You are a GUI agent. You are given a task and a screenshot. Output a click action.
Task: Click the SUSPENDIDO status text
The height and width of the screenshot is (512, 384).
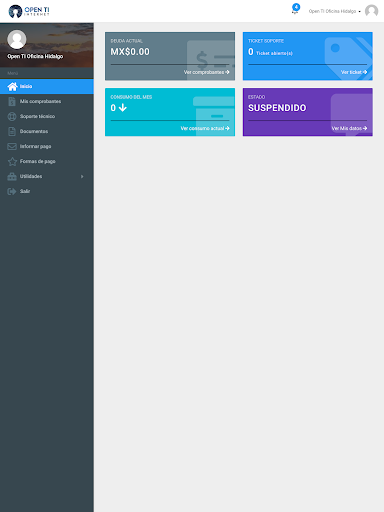[x=277, y=108]
